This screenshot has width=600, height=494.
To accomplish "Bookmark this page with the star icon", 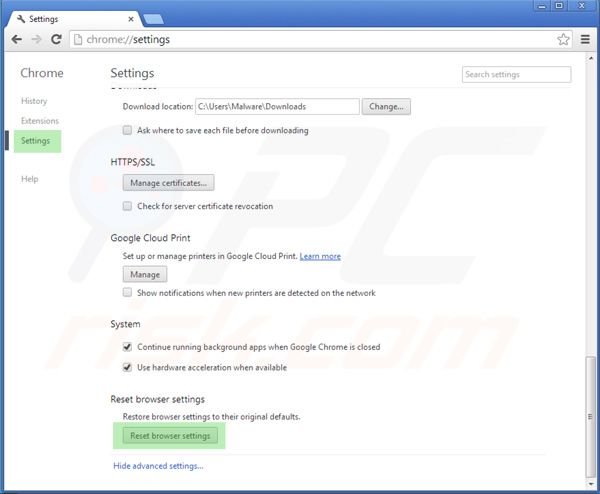I will (563, 39).
